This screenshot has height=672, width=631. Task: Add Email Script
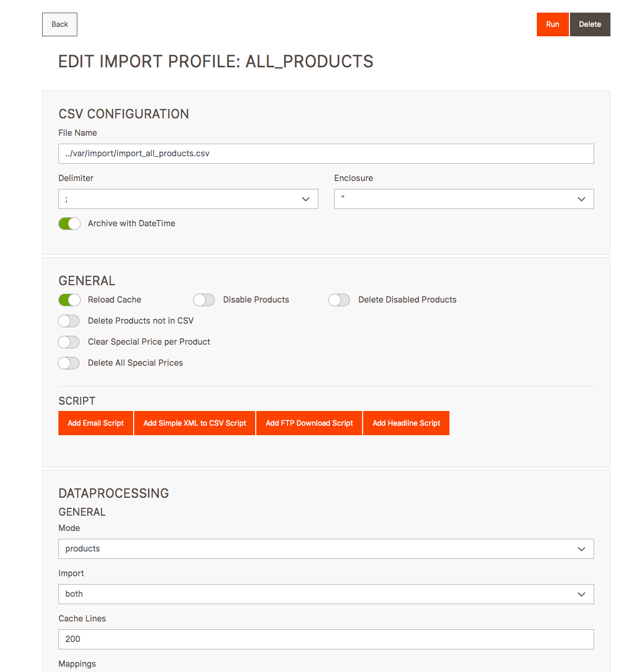coord(96,423)
